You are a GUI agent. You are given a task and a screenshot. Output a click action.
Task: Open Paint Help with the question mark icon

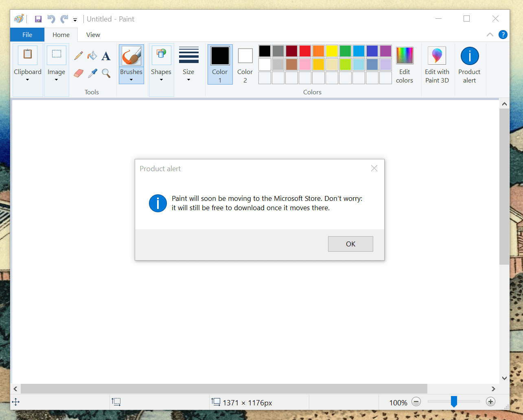pos(503,35)
